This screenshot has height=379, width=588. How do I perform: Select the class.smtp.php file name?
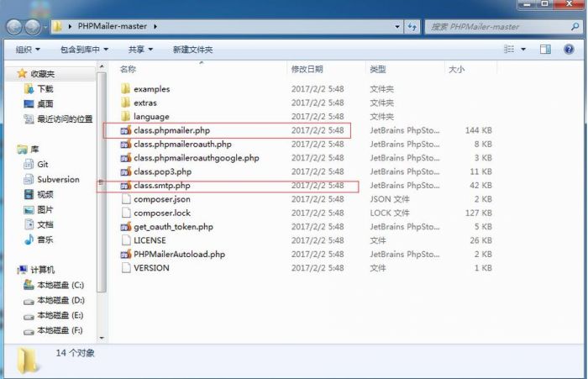click(x=162, y=186)
